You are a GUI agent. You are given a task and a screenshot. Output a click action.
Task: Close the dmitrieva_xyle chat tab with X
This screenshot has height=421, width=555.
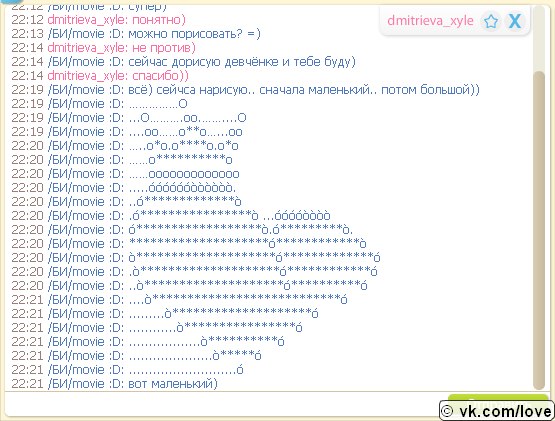[514, 21]
